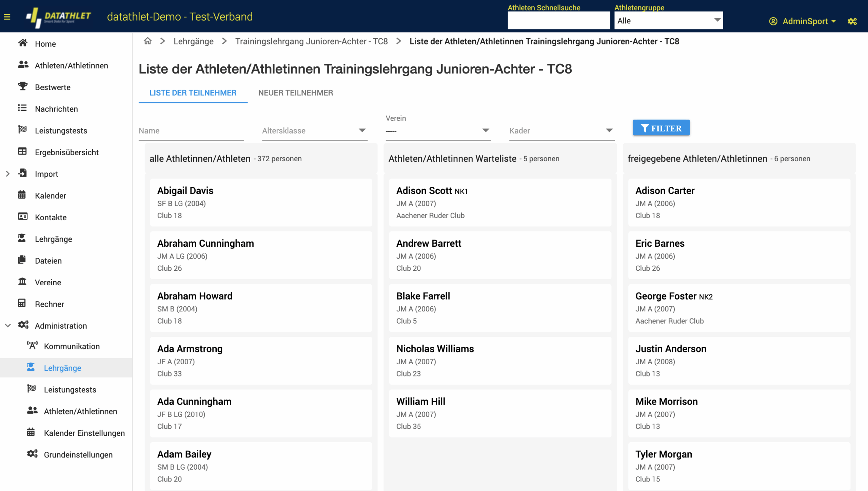Switch to Liste der Teilnehmer tab
The width and height of the screenshot is (868, 491).
coord(193,93)
